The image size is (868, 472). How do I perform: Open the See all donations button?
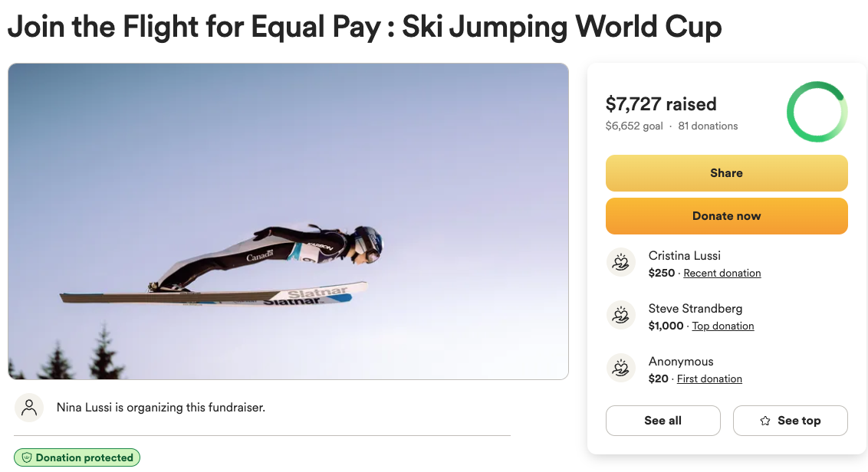[663, 421]
